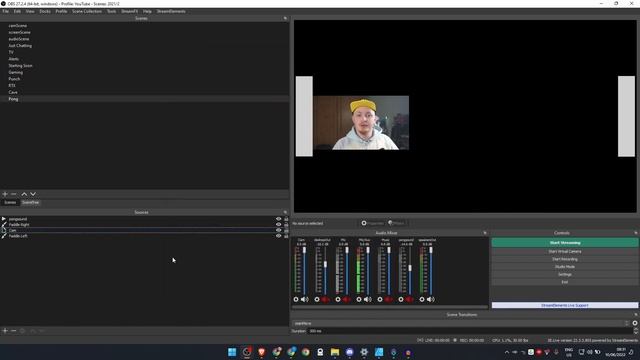Remove the selected scene with minus icon
The width and height of the screenshot is (640, 360).
pyautogui.click(x=13, y=194)
